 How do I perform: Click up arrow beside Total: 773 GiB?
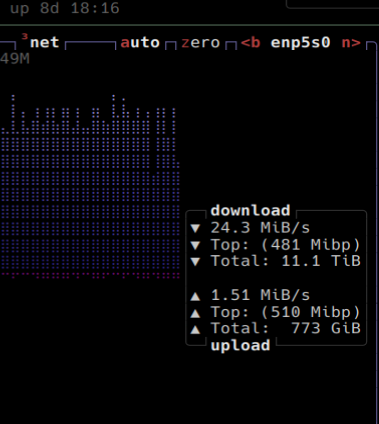195,329
